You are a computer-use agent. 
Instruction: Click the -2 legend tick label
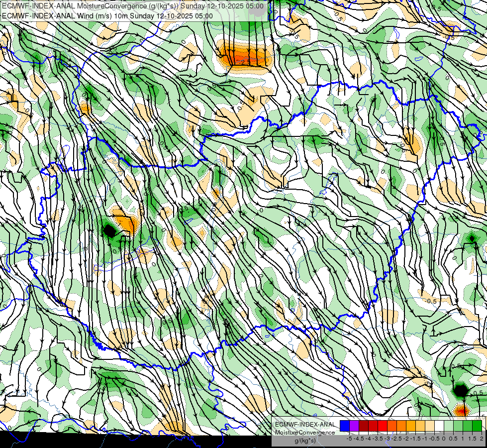point(406,439)
